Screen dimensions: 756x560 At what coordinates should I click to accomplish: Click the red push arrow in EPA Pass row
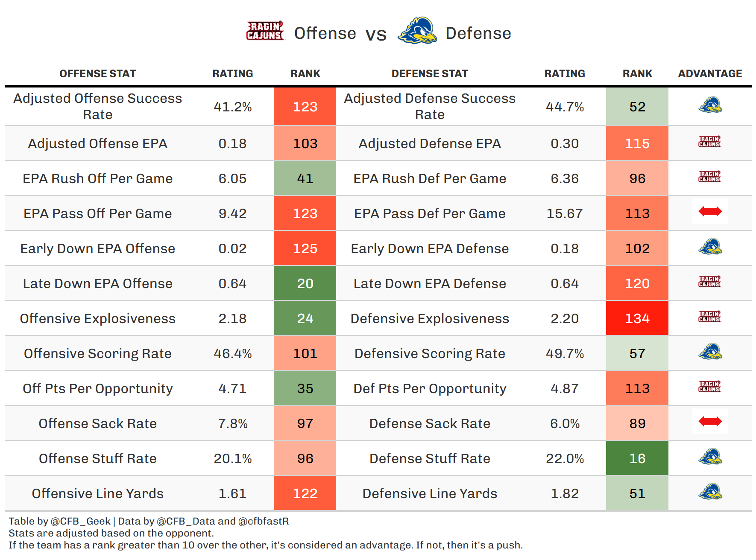(x=710, y=211)
